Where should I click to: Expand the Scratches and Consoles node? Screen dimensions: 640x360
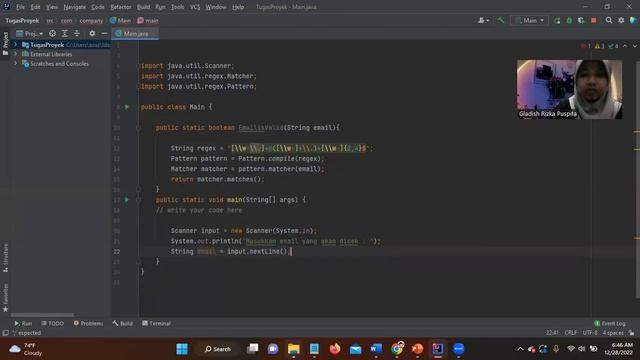[x=16, y=63]
